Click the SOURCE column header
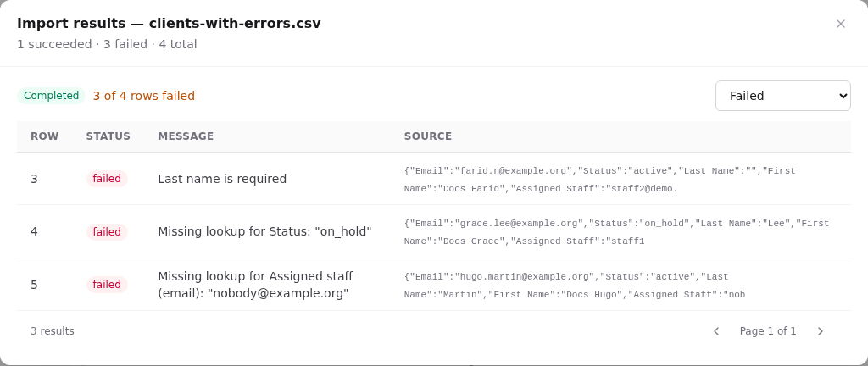This screenshot has width=868, height=366. [x=428, y=136]
